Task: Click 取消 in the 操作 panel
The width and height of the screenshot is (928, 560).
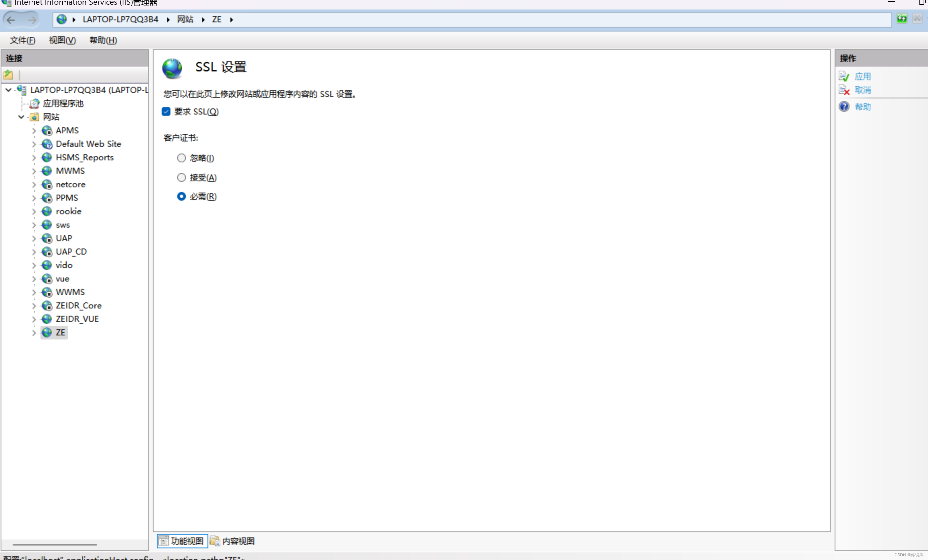Action: (x=863, y=90)
